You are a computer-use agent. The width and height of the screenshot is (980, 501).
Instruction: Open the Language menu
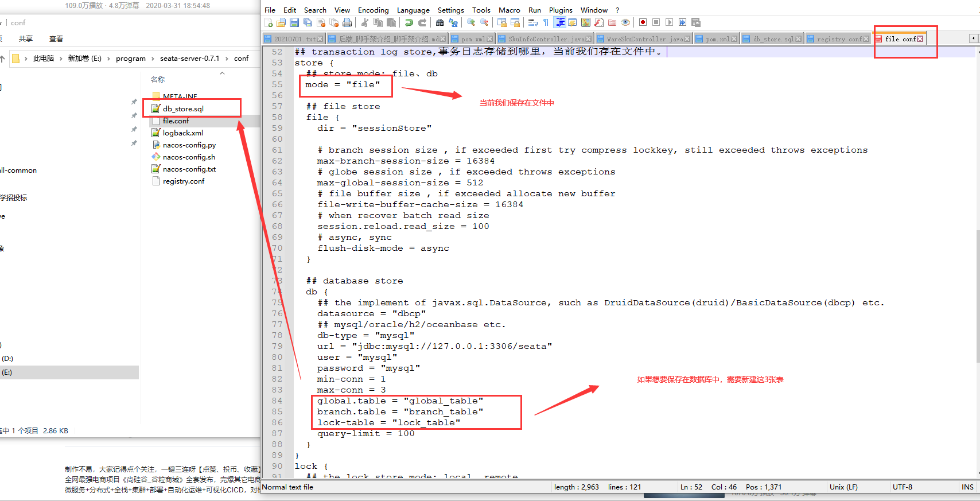(413, 10)
